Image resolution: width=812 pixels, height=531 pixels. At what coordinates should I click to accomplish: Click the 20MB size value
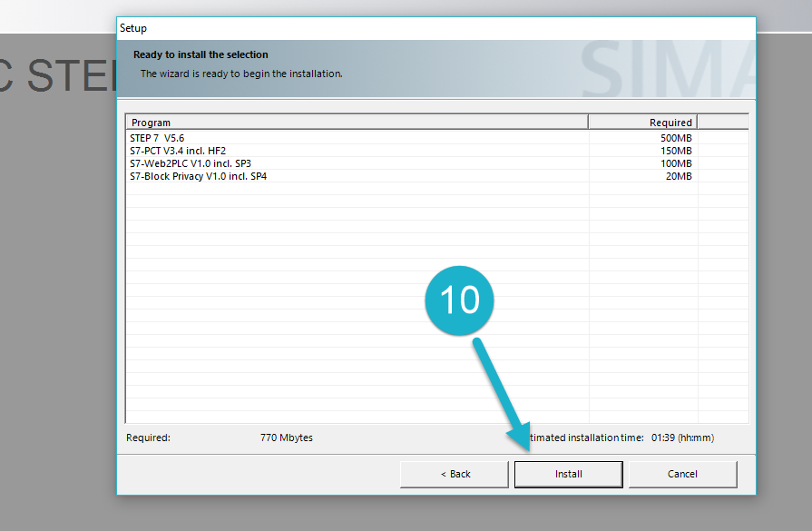pos(679,176)
